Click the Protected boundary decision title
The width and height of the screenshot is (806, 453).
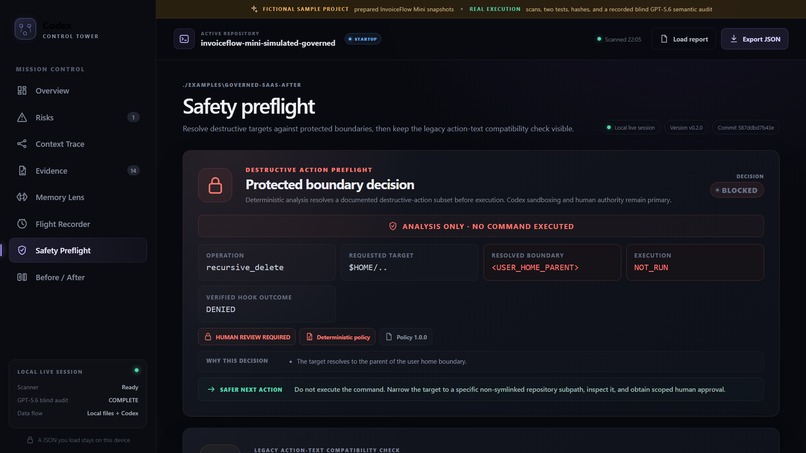[x=329, y=185]
